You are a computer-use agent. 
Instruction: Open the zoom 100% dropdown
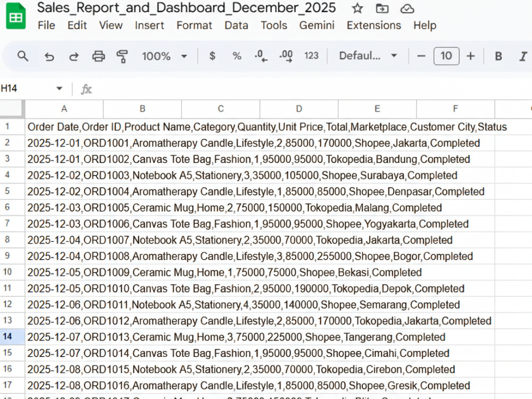(164, 56)
